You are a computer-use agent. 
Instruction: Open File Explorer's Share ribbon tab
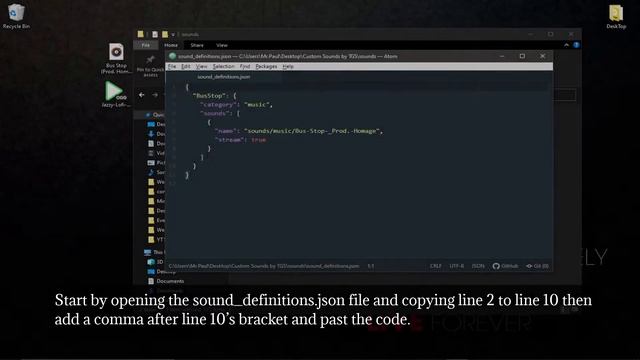(x=197, y=45)
